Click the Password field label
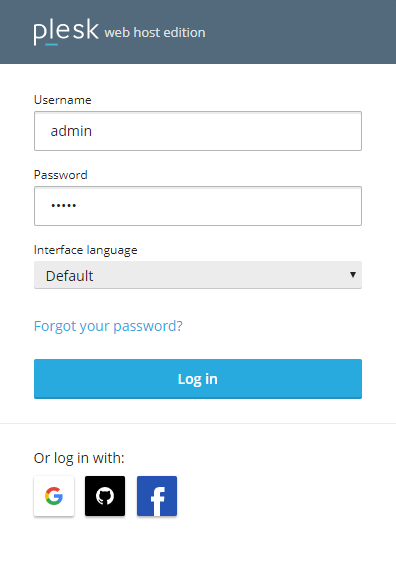 (61, 175)
